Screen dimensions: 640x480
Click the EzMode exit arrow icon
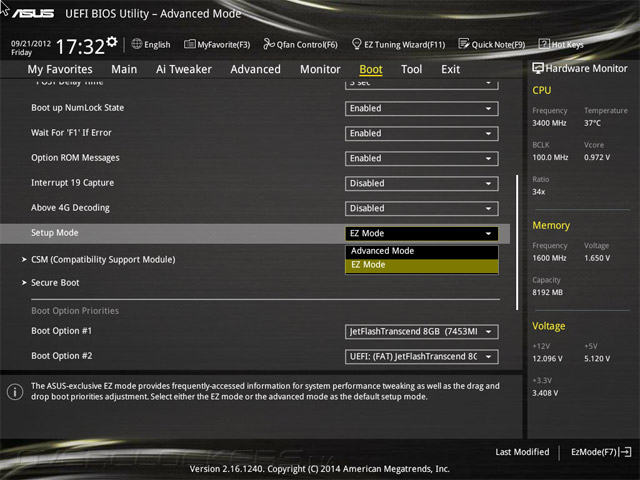coord(625,452)
